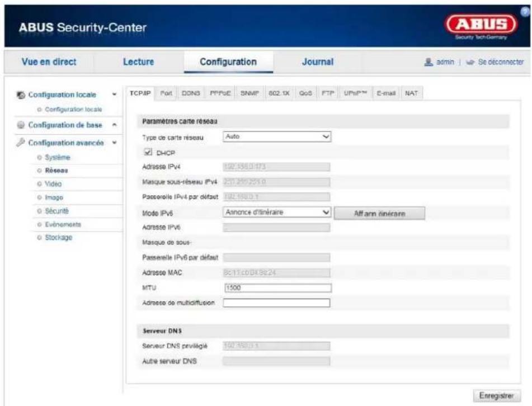Click the Serveur DNS section heading
This screenshot has width=532, height=406.
[162, 331]
